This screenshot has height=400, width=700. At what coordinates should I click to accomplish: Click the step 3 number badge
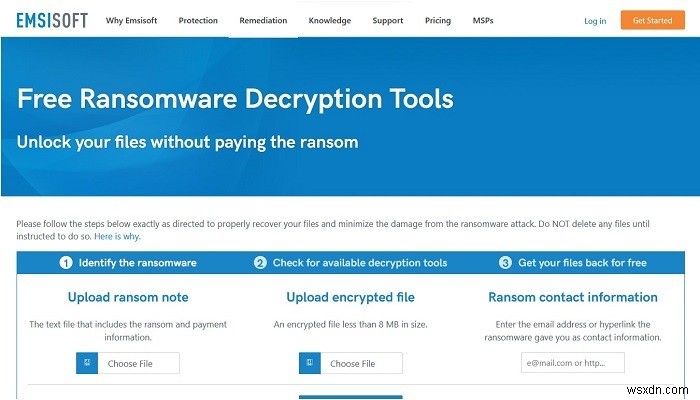point(505,263)
